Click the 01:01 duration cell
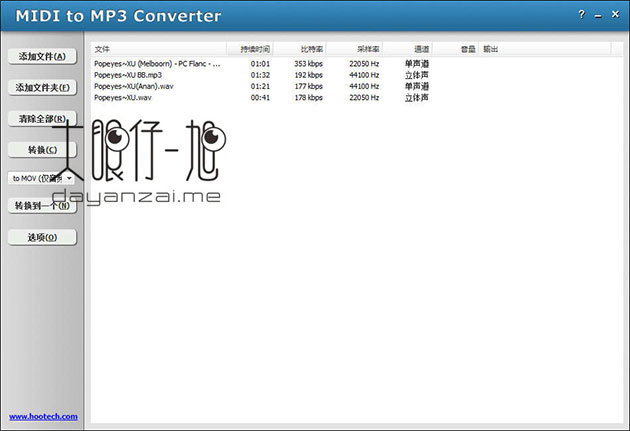 [260, 63]
